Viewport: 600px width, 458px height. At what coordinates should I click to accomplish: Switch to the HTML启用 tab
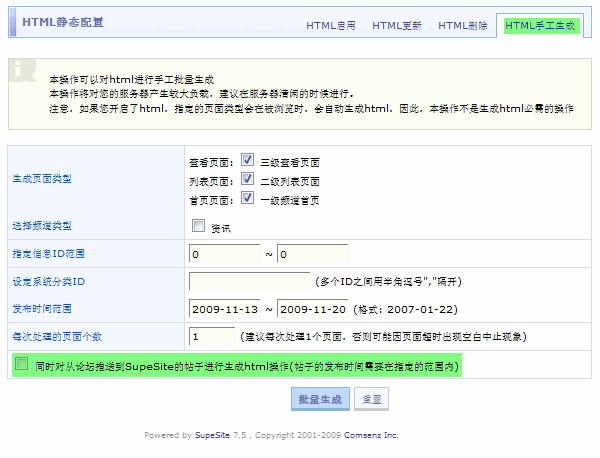(330, 25)
